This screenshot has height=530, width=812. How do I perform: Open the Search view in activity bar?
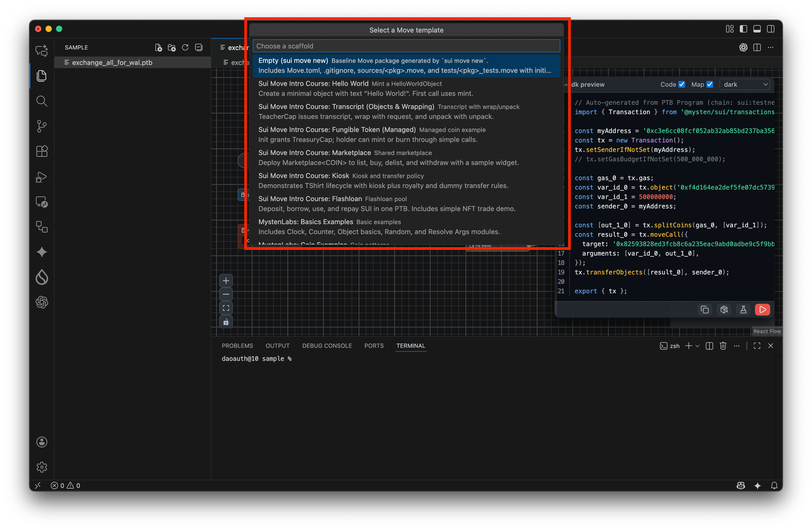(42, 101)
